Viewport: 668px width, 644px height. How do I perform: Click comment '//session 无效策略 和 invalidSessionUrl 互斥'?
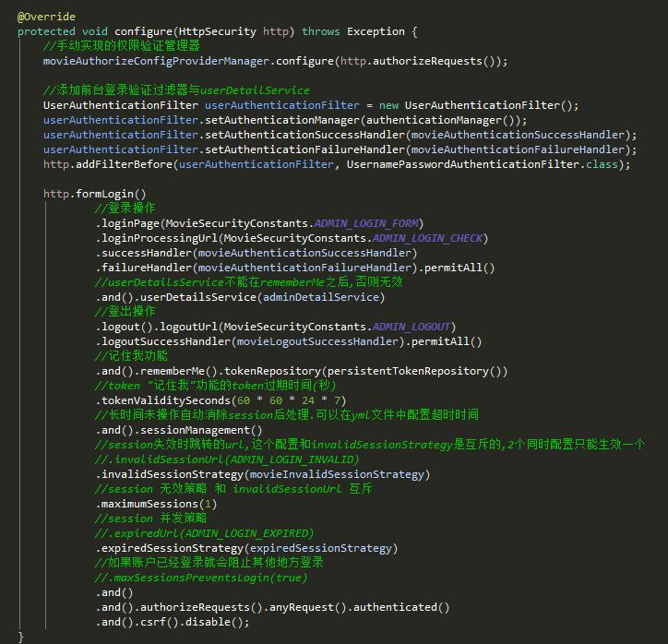(233, 489)
